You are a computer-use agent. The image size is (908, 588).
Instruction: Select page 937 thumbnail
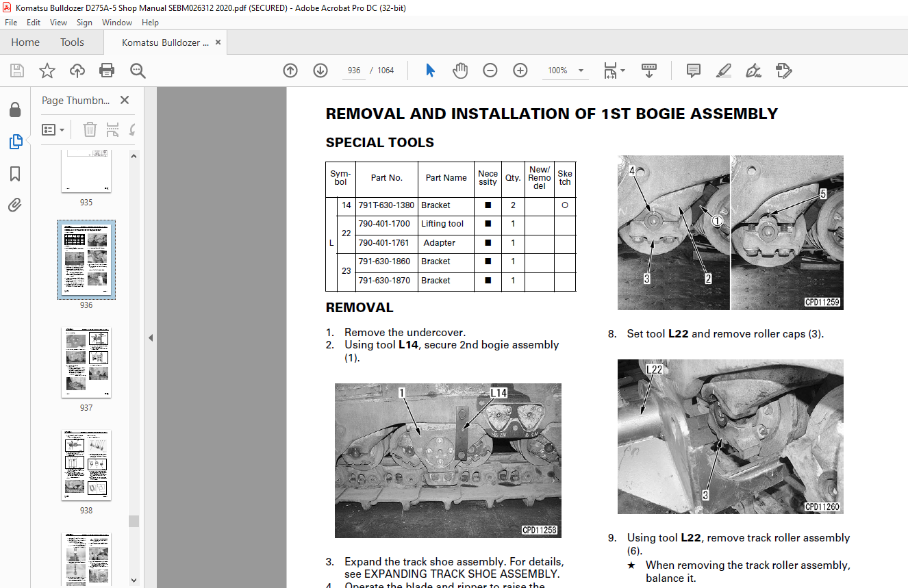86,363
